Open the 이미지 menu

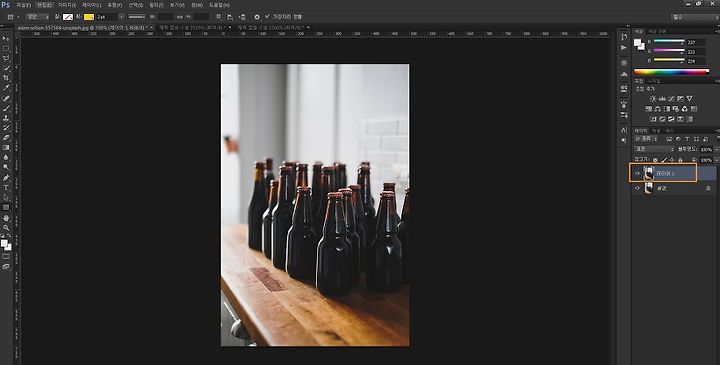pyautogui.click(x=67, y=5)
